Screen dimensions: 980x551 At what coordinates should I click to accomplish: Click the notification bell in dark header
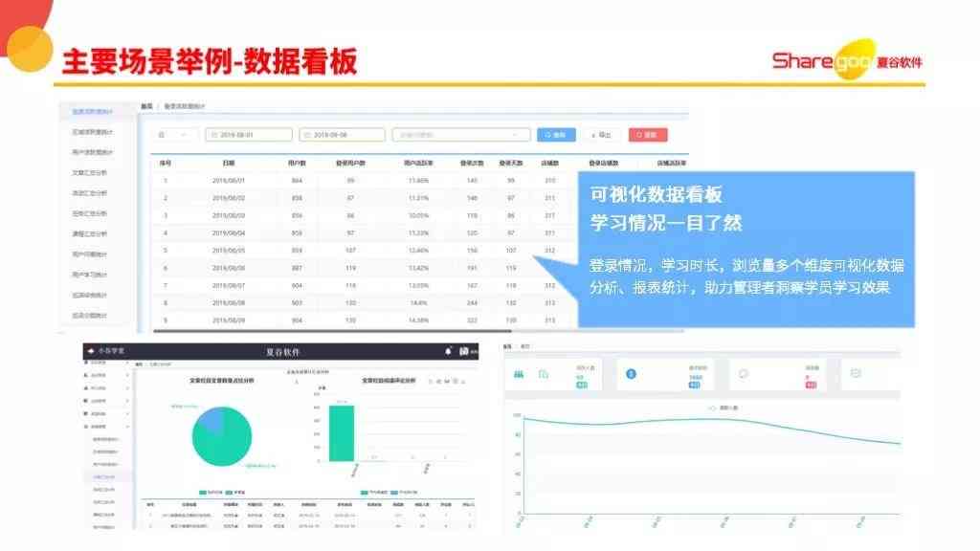448,352
